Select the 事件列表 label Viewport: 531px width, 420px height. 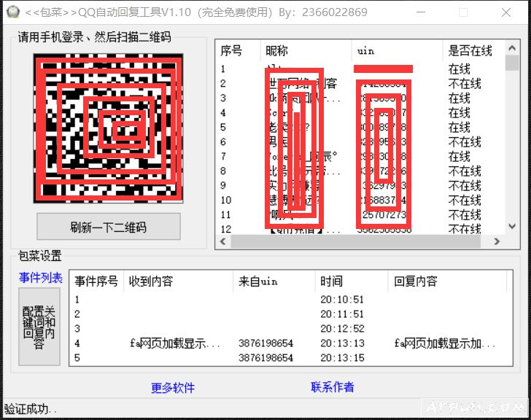(x=41, y=278)
